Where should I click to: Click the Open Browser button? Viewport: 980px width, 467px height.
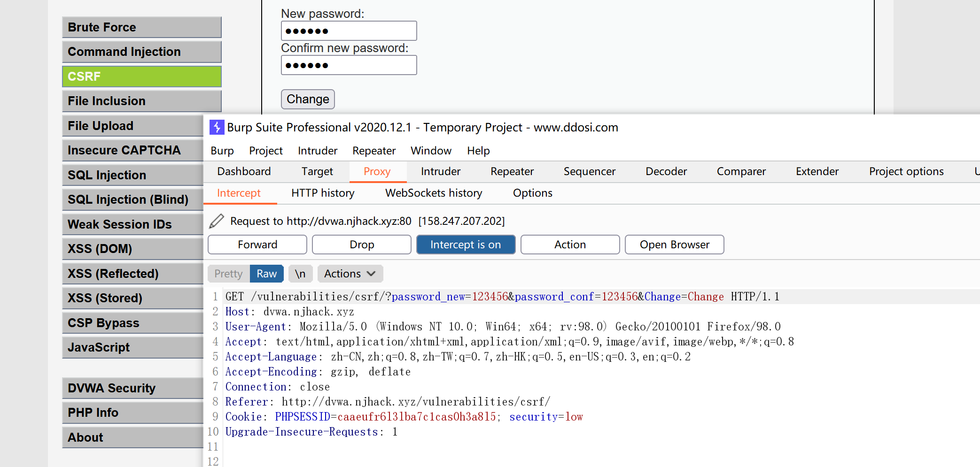click(x=674, y=245)
